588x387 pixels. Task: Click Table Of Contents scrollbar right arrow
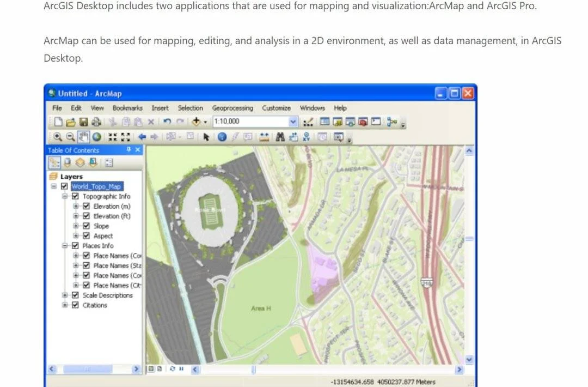(136, 370)
